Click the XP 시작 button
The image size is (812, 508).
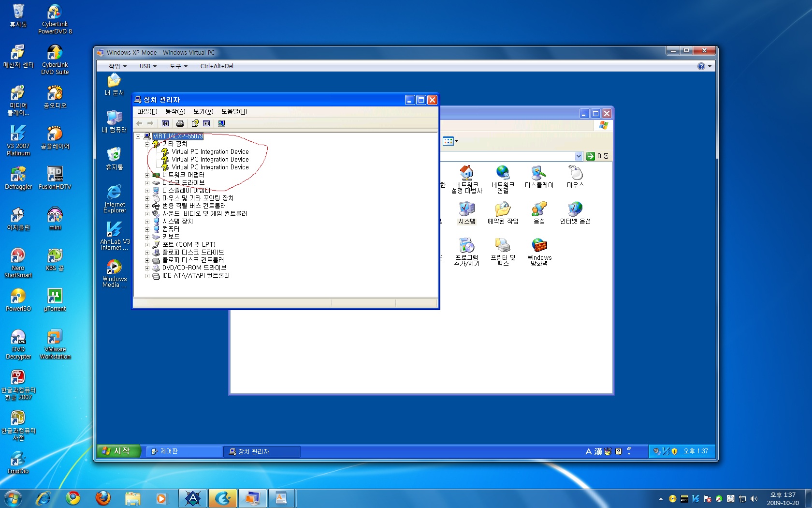(x=118, y=451)
